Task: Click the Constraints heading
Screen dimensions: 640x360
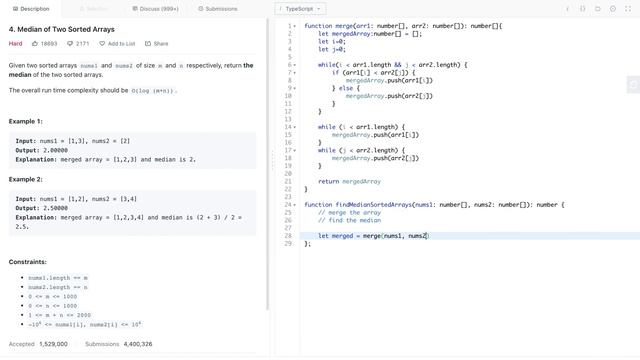Action: (x=27, y=262)
